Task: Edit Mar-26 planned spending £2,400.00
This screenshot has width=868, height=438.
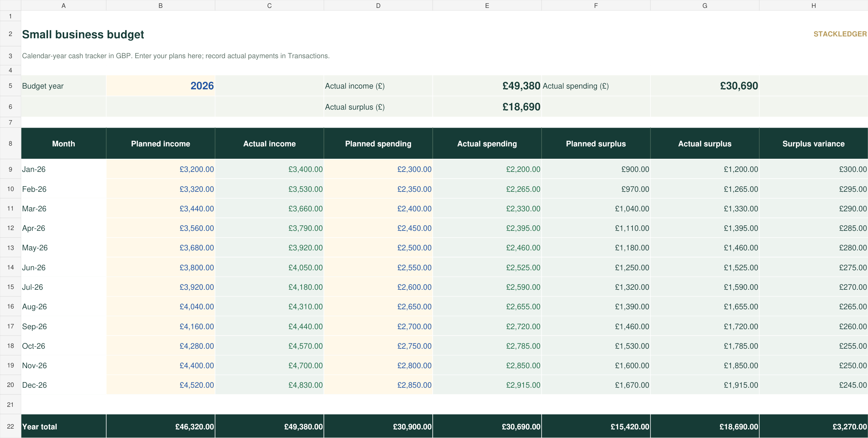Action: coord(378,209)
